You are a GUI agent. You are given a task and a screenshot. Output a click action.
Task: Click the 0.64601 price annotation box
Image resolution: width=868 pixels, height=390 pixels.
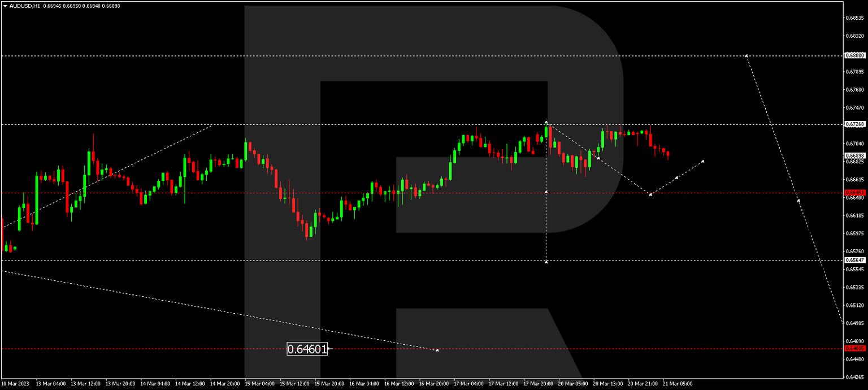(307, 349)
